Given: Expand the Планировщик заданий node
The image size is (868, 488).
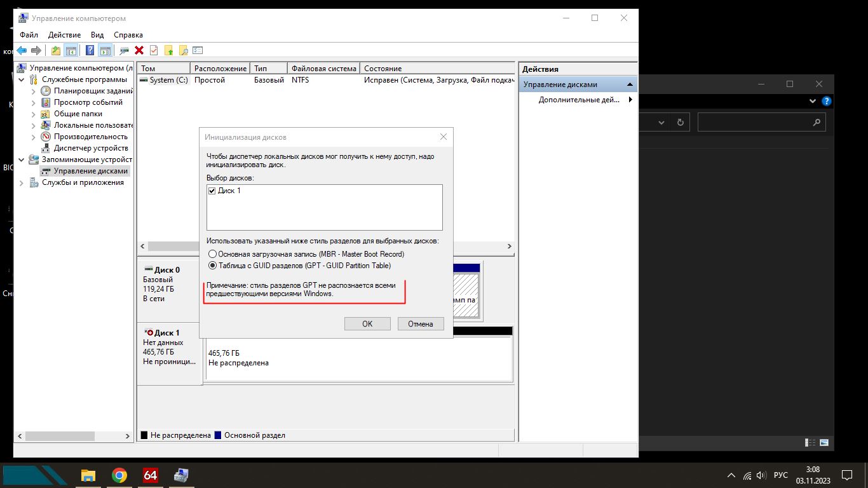Looking at the screenshot, I should [x=34, y=91].
